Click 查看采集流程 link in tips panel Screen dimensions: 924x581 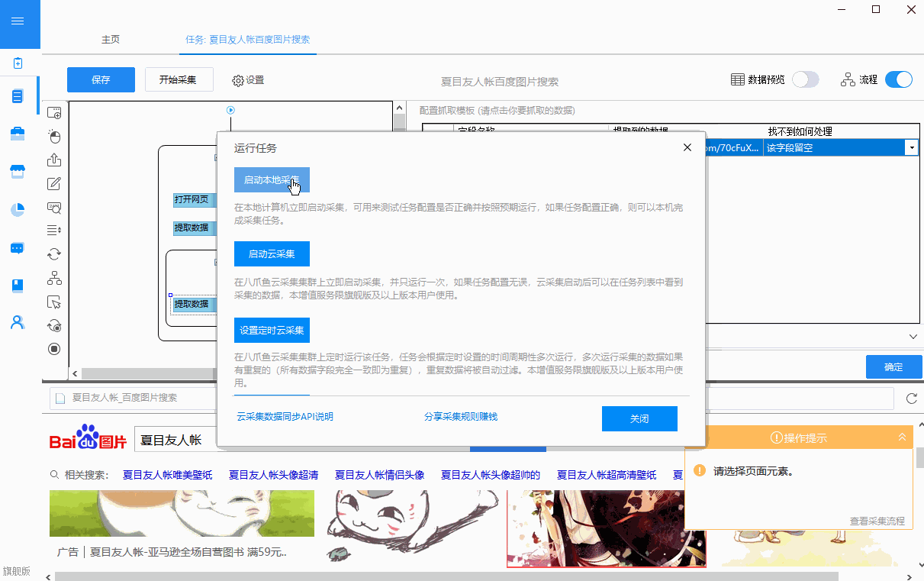click(877, 521)
